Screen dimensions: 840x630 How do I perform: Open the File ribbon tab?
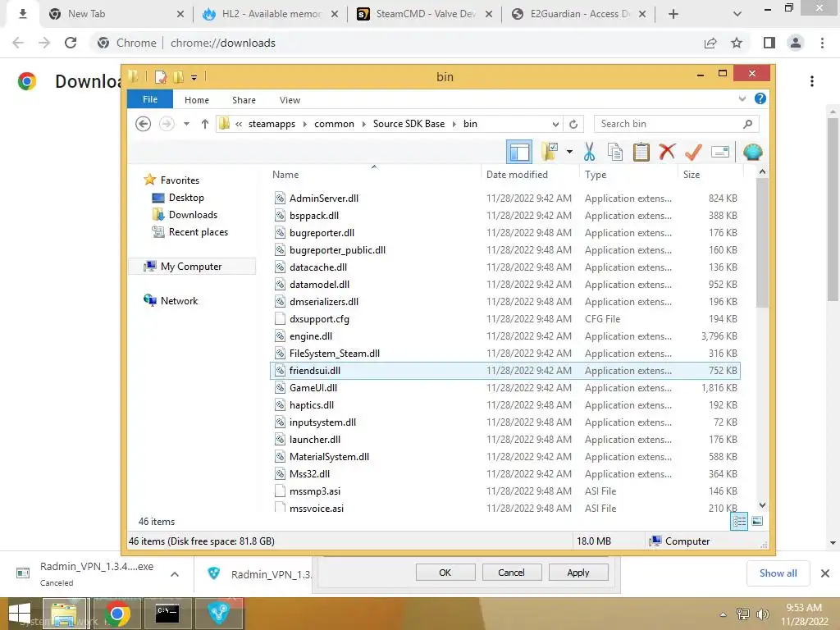pyautogui.click(x=150, y=99)
